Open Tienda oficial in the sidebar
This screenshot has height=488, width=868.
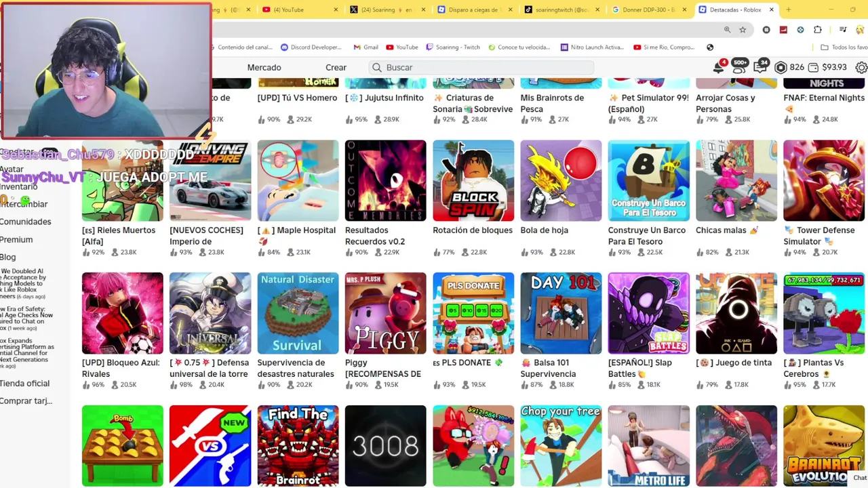(x=24, y=383)
